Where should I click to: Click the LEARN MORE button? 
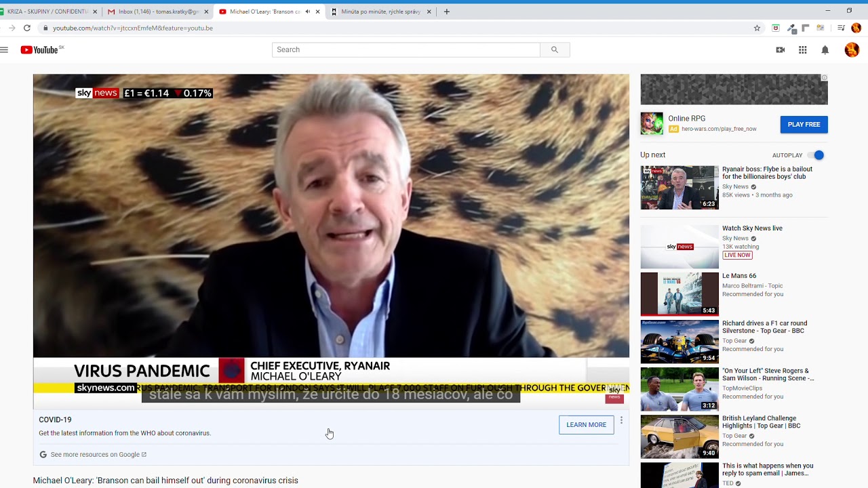coord(587,425)
